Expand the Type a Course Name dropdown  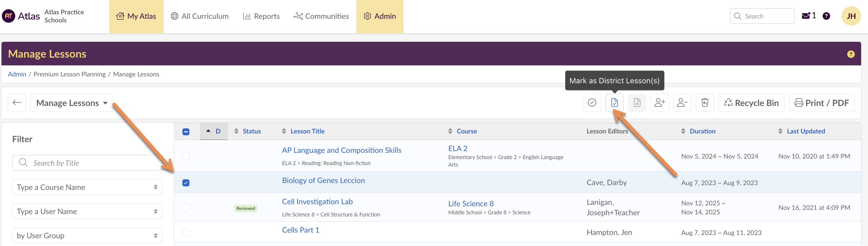click(x=87, y=187)
